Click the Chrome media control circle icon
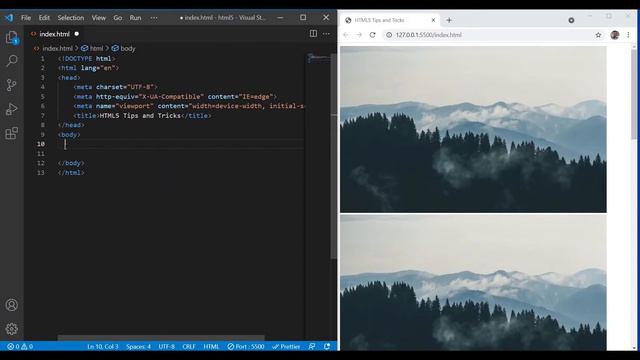640x360 pixels. (x=571, y=20)
